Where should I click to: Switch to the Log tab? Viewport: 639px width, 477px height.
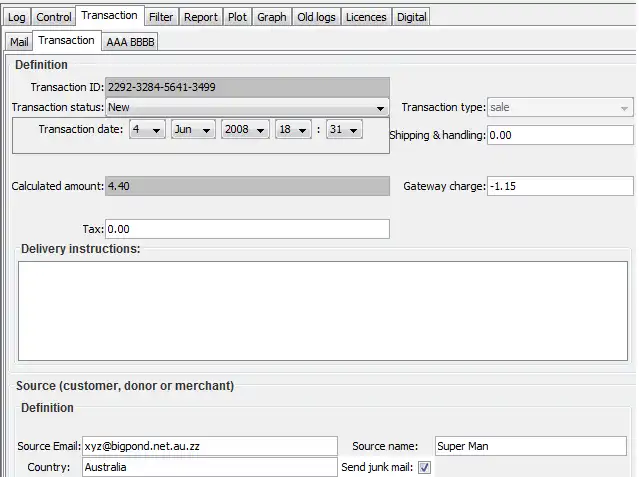point(17,17)
